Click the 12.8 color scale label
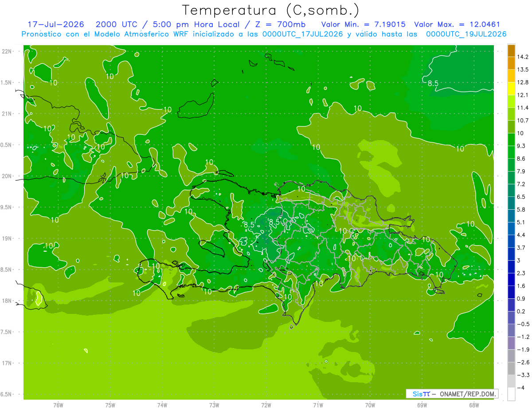Image resolution: width=532 pixels, height=411 pixels. pyautogui.click(x=523, y=82)
